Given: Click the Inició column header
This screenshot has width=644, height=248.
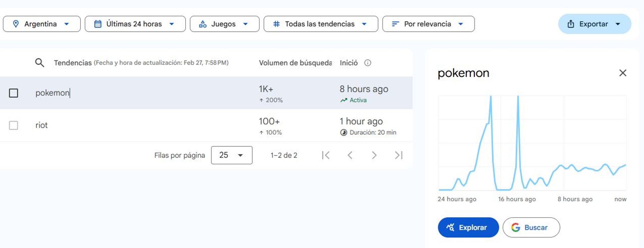Looking at the screenshot, I should 349,63.
